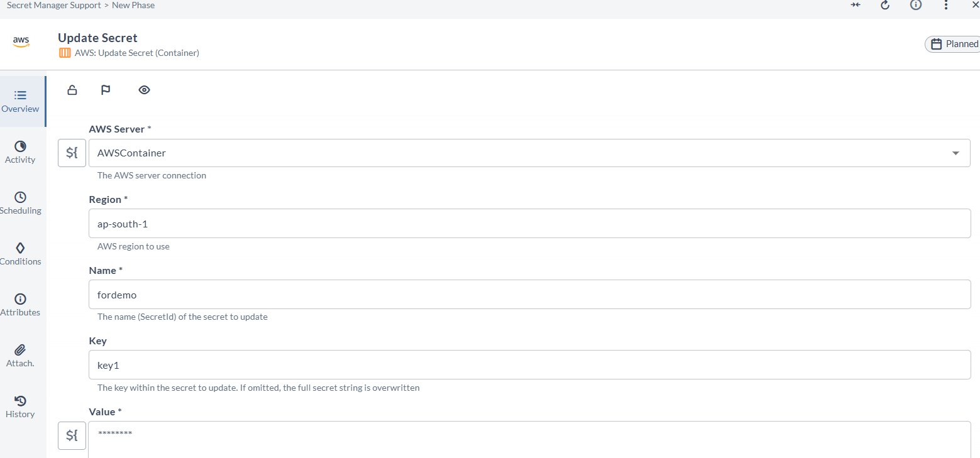Click the New Phase breadcrumb link
Screen dimensions: 980x458
[133, 5]
